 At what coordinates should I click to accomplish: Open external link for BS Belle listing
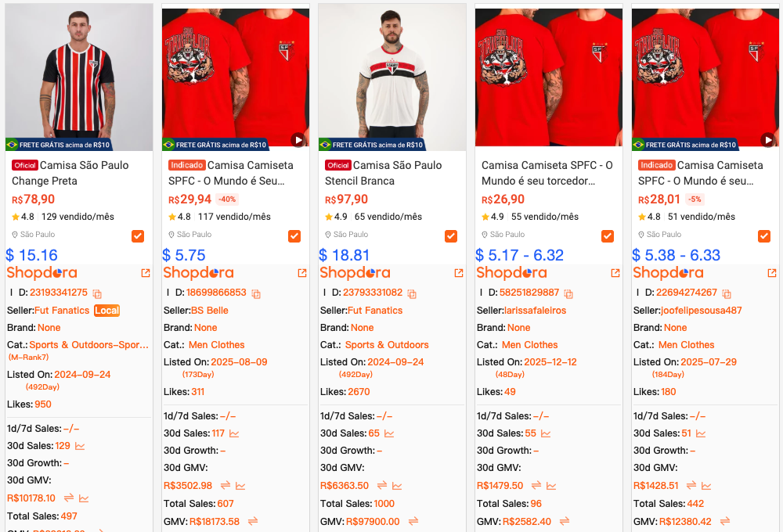pos(302,273)
